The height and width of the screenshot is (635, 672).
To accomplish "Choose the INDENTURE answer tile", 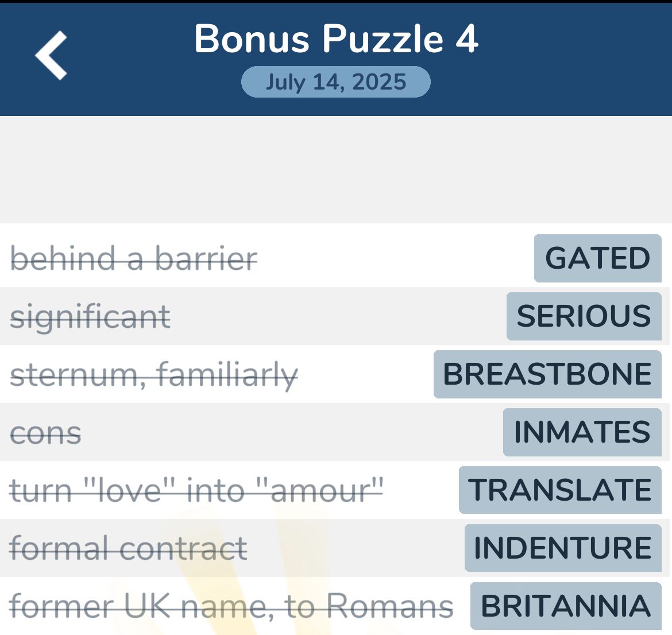I will pyautogui.click(x=563, y=548).
